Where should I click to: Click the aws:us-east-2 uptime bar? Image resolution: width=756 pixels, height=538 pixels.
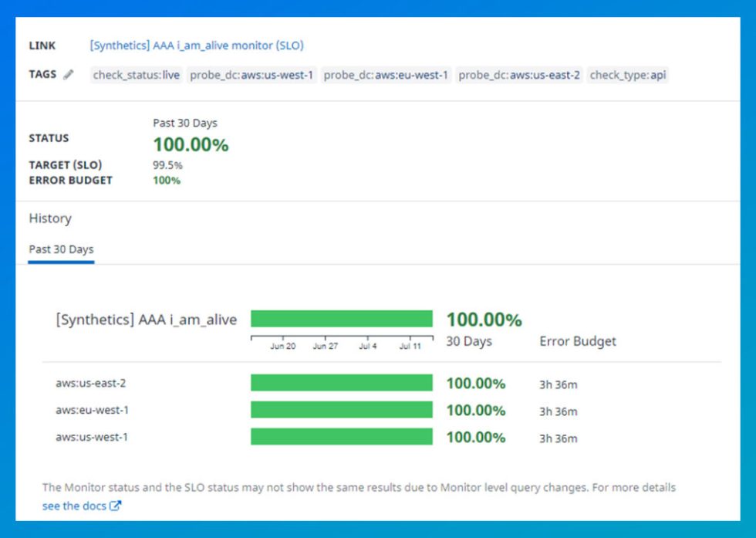pos(343,383)
